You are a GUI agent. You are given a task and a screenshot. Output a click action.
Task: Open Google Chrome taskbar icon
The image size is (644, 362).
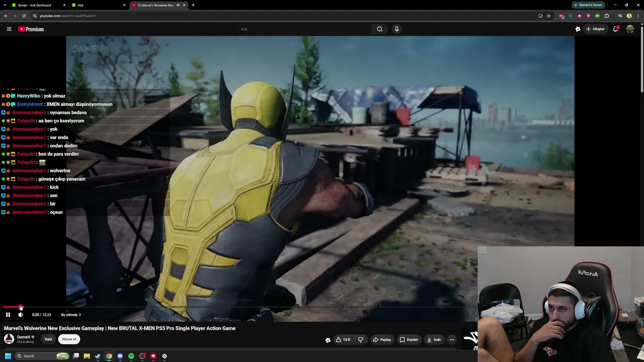[x=109, y=356]
